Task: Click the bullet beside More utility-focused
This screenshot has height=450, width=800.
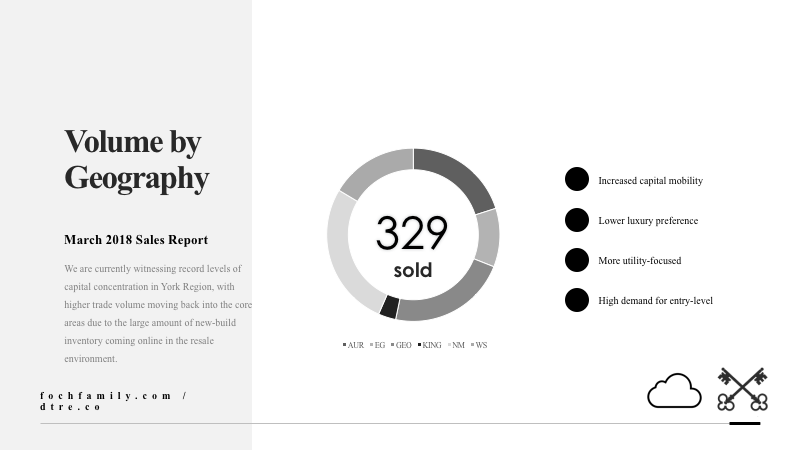Action: point(577,260)
